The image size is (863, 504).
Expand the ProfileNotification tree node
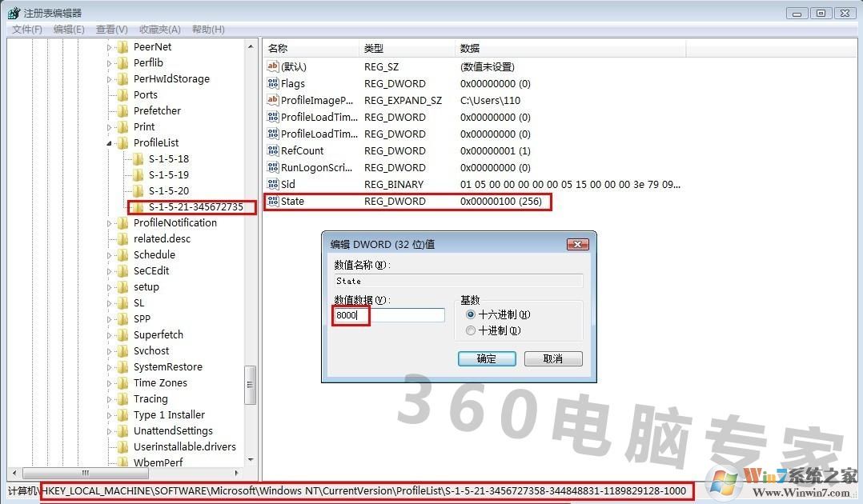tap(109, 223)
